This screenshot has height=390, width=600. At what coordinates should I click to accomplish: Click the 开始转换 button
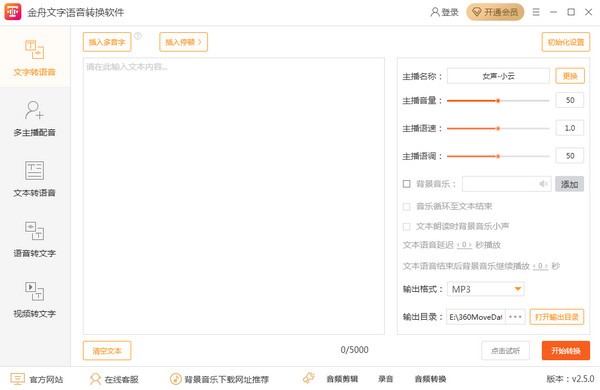coord(566,351)
